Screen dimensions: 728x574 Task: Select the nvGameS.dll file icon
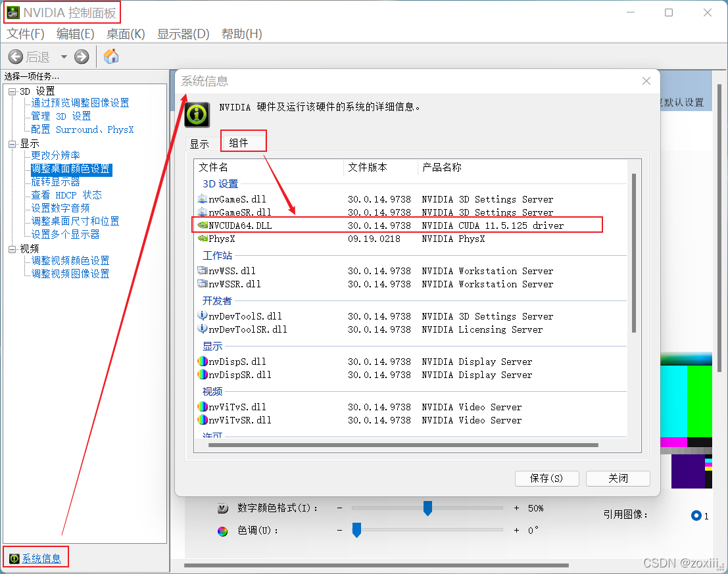pos(203,199)
